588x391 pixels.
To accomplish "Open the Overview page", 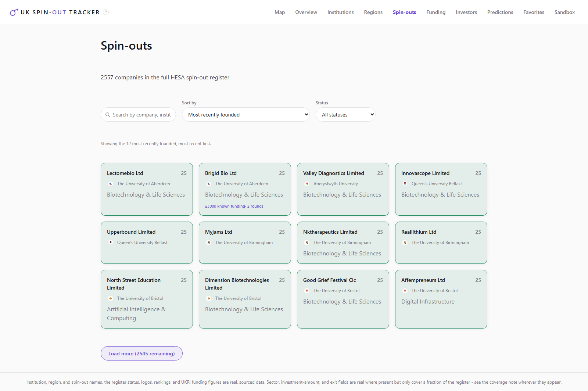I will (x=306, y=12).
